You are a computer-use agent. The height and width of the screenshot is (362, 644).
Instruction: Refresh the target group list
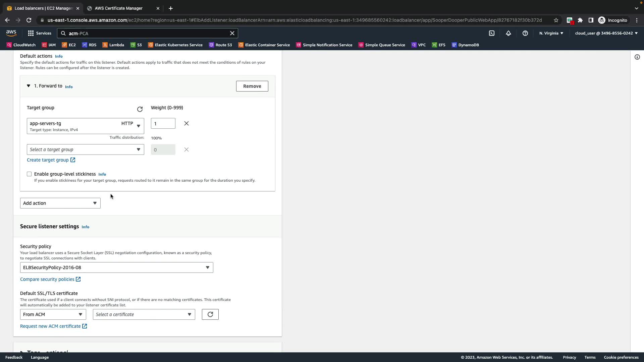(140, 109)
